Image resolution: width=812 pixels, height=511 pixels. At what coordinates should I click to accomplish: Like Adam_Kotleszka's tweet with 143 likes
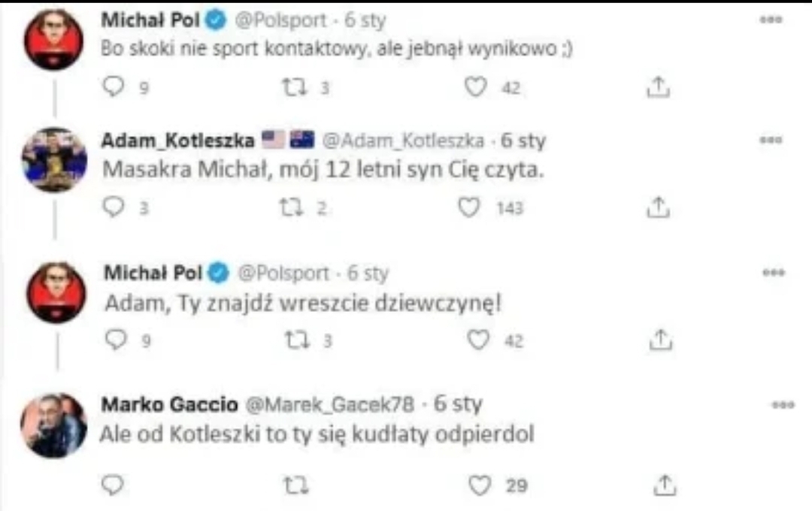[x=469, y=207]
